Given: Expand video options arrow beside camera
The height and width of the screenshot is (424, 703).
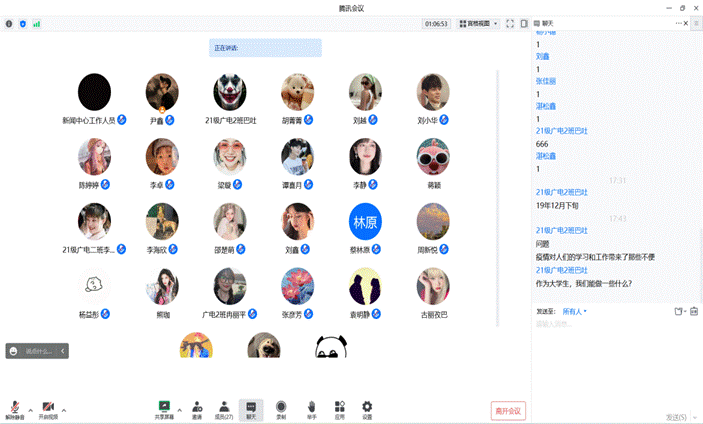Looking at the screenshot, I should click(64, 410).
